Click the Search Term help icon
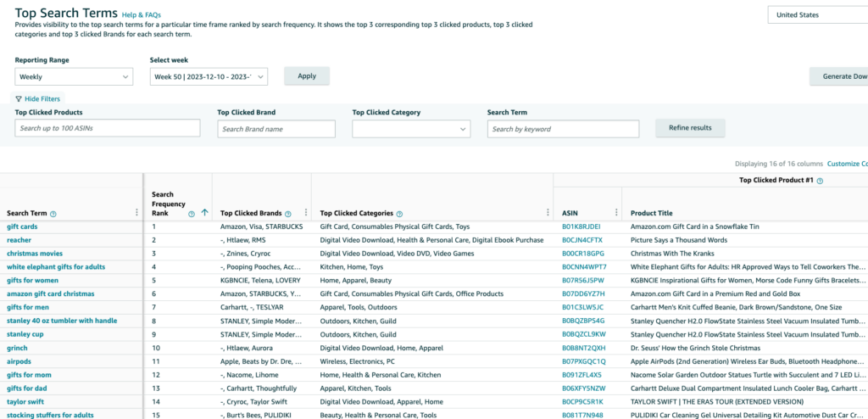Viewport: 868px width, 419px height. tap(53, 214)
